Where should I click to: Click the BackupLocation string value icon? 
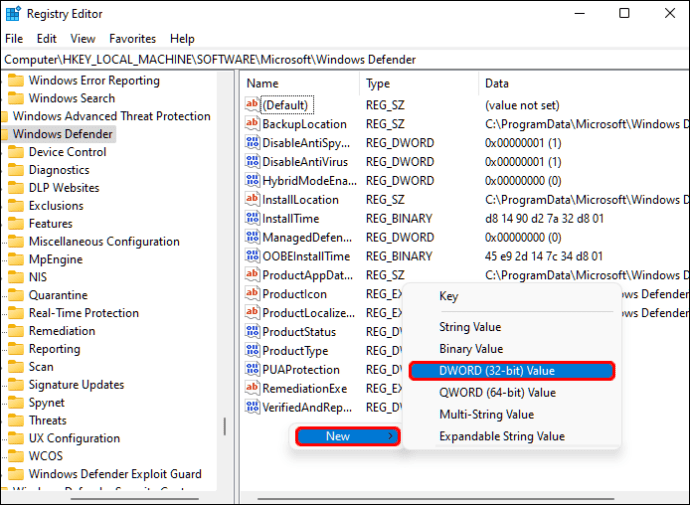pos(252,124)
